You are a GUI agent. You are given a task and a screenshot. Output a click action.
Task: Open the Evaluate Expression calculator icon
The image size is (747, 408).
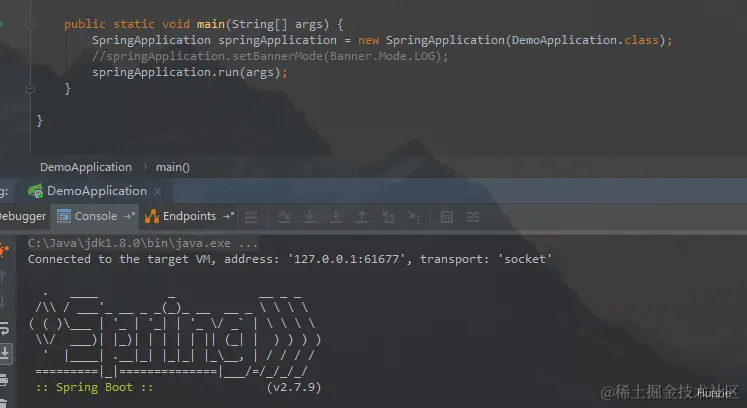click(x=446, y=217)
